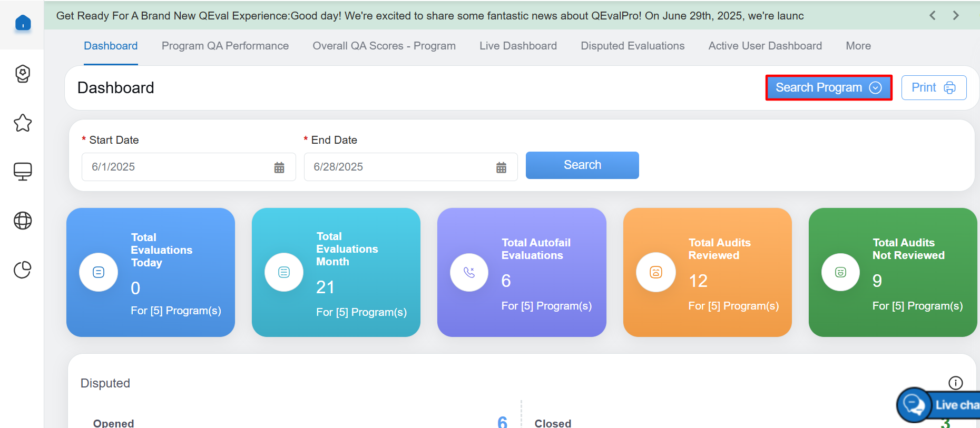The image size is (980, 428).
Task: Open the End Date calendar picker icon
Action: point(501,167)
